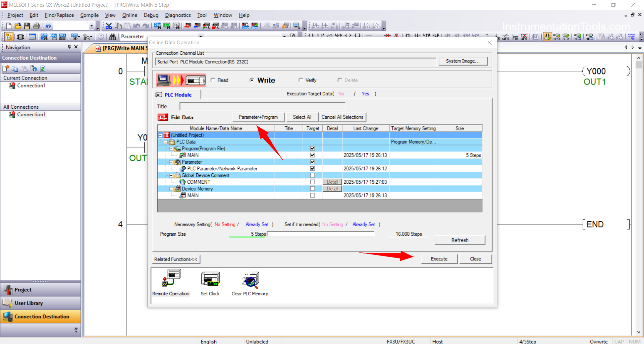
Task: Uncheck the program MAIN 5 Steps target checkbox
Action: [x=312, y=155]
